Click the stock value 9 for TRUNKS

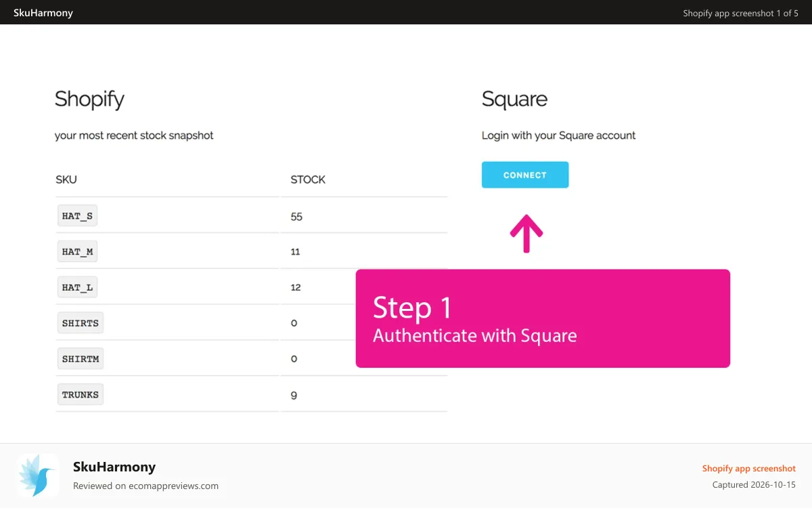(294, 395)
